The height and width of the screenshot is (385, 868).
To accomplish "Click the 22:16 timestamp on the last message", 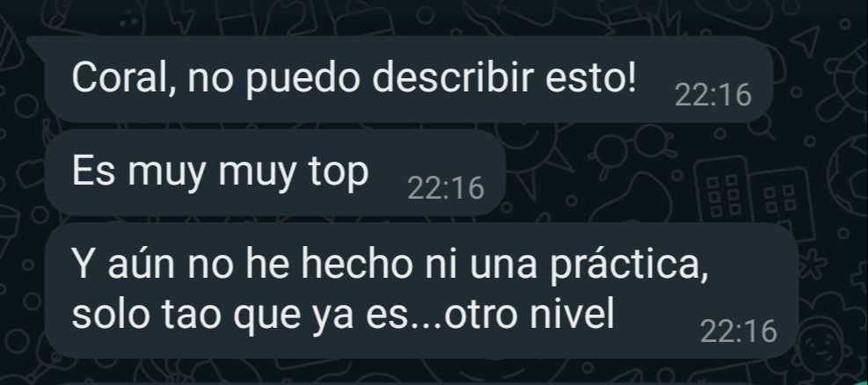I will [x=739, y=331].
